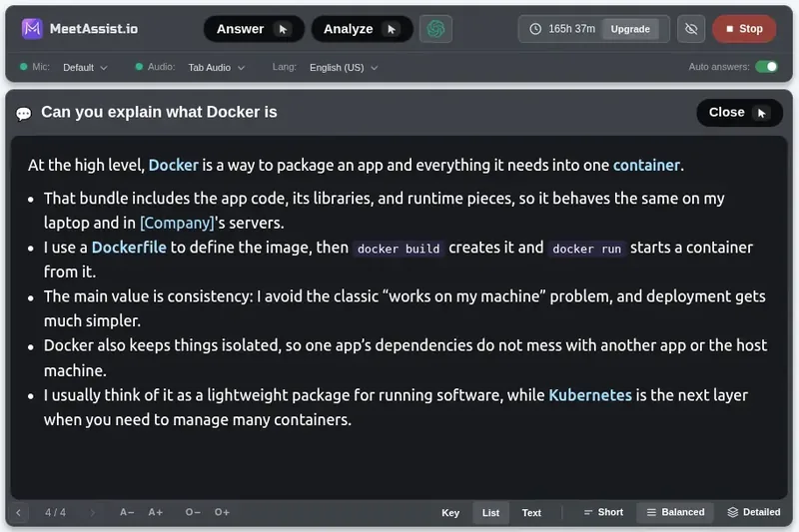Screen dimensions: 799x532
Task: Go to previous answer arrow
Action: 18,513
